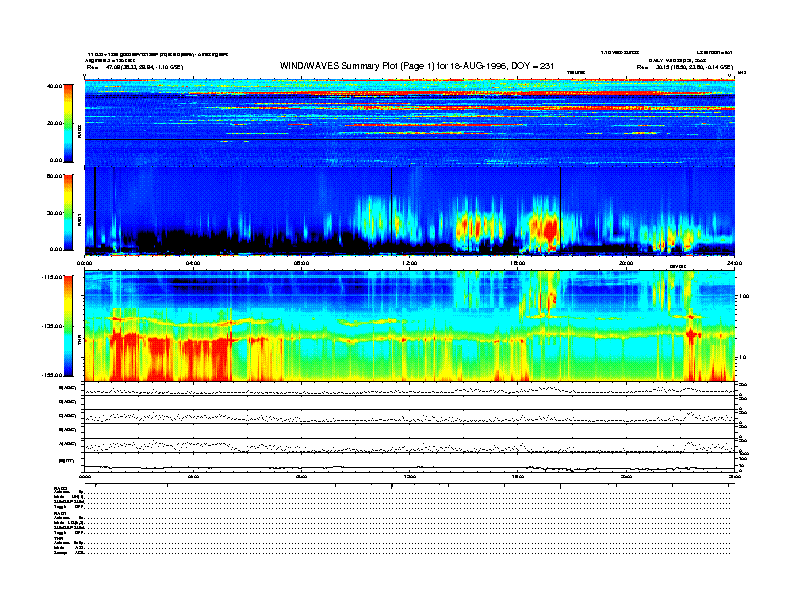Click the 20:00 time label below RAD1 panel
This screenshot has width=792, height=612.
pyautogui.click(x=626, y=263)
